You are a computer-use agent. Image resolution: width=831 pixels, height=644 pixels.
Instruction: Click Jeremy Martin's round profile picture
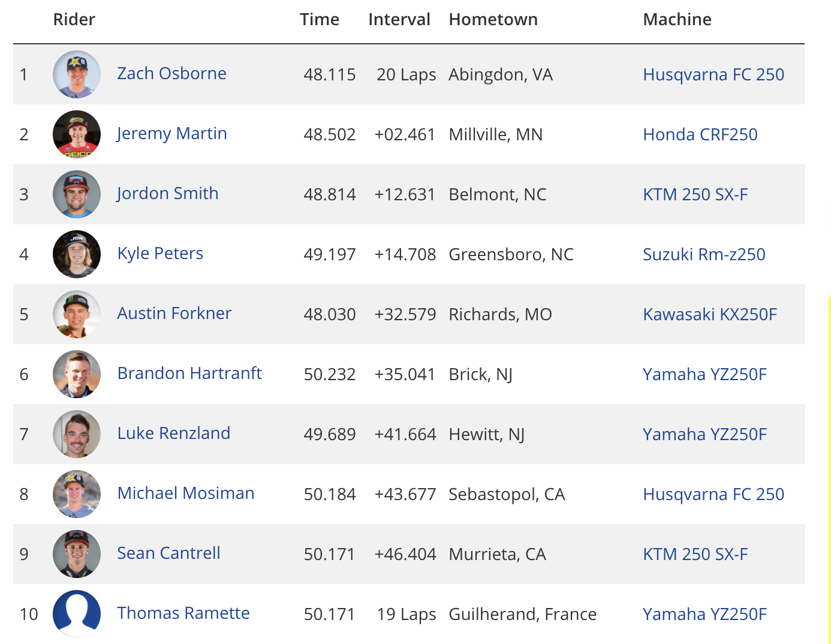(77, 134)
